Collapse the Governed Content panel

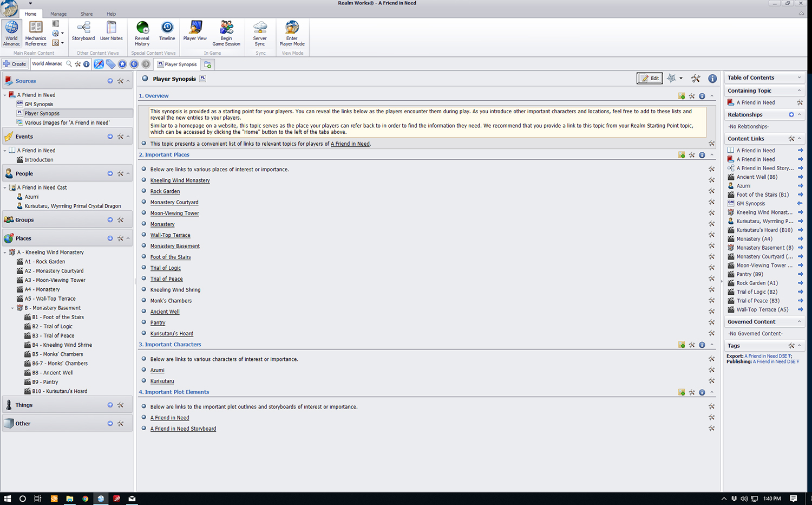pos(800,322)
